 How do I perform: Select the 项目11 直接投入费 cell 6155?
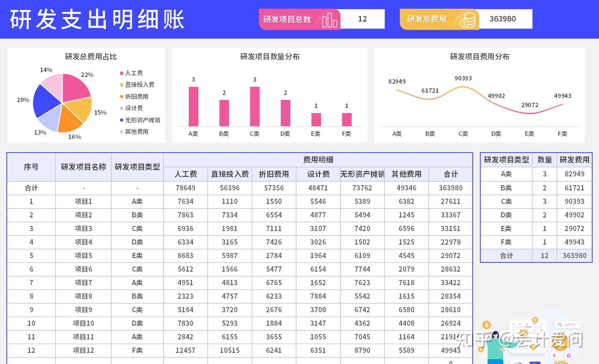230,337
